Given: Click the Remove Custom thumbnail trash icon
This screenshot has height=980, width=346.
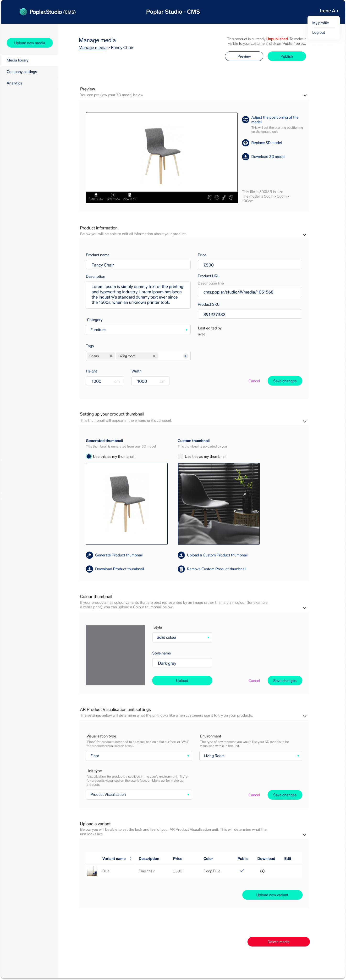Looking at the screenshot, I should (x=181, y=569).
